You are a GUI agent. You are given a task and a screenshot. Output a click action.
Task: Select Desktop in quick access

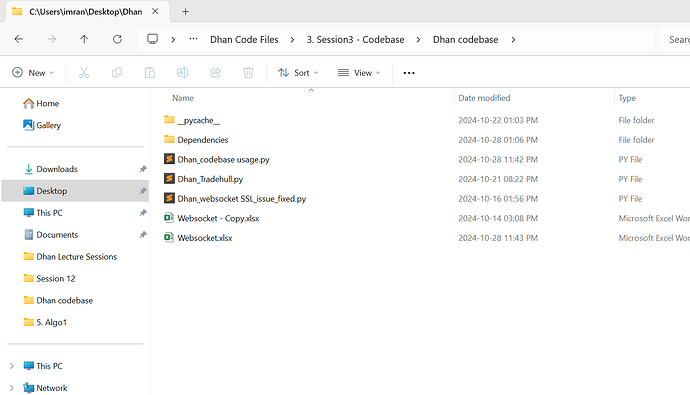(x=75, y=191)
